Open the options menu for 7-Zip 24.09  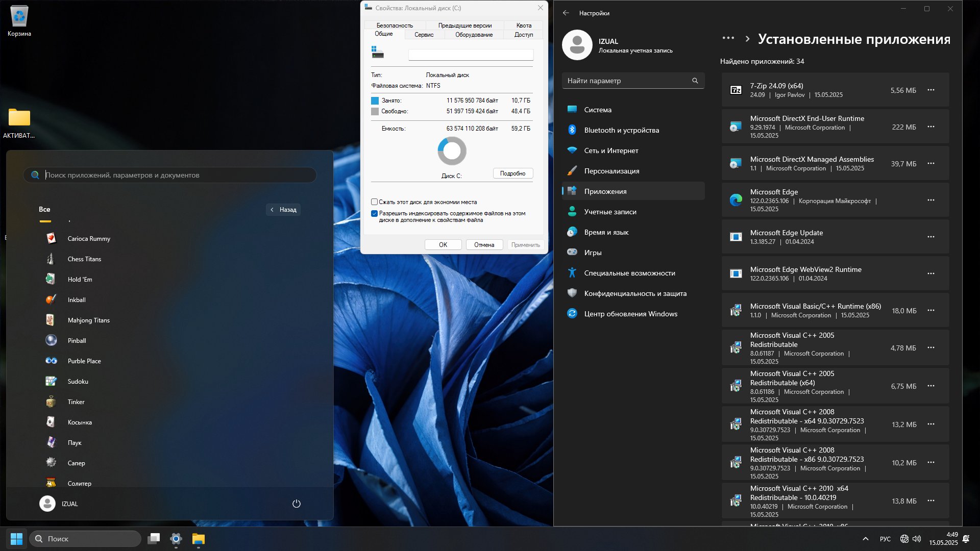pyautogui.click(x=931, y=90)
